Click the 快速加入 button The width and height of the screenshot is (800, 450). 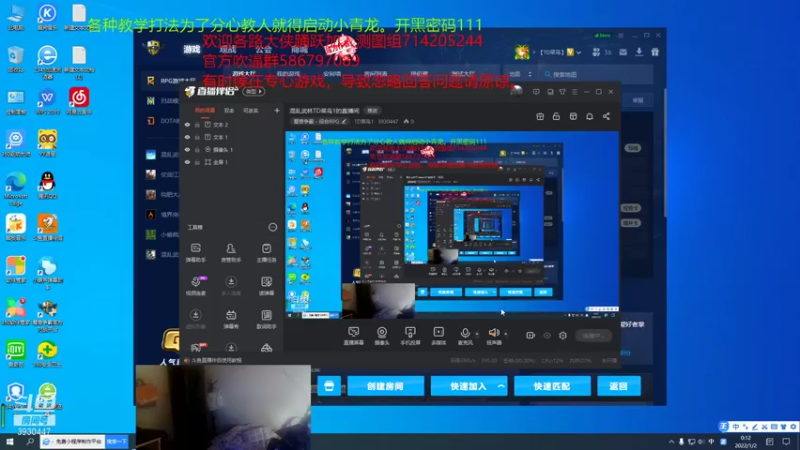click(x=468, y=386)
